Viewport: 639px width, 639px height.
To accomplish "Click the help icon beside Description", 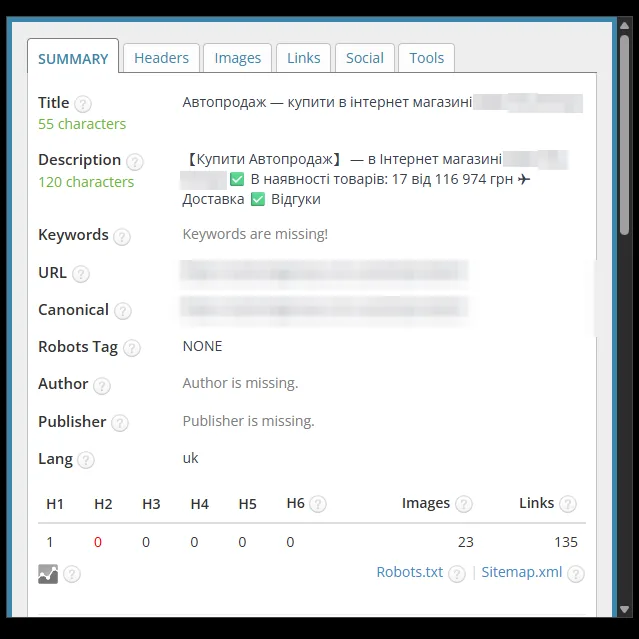I will [x=134, y=162].
